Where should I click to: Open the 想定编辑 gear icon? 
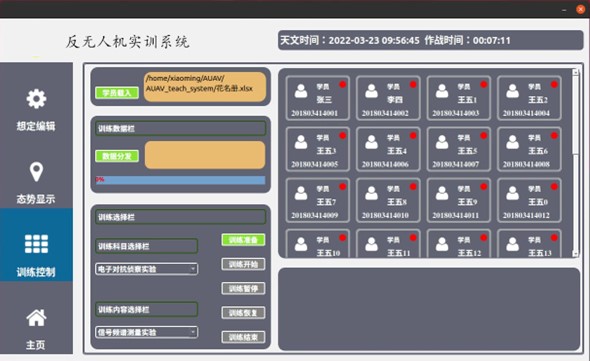pyautogui.click(x=36, y=99)
